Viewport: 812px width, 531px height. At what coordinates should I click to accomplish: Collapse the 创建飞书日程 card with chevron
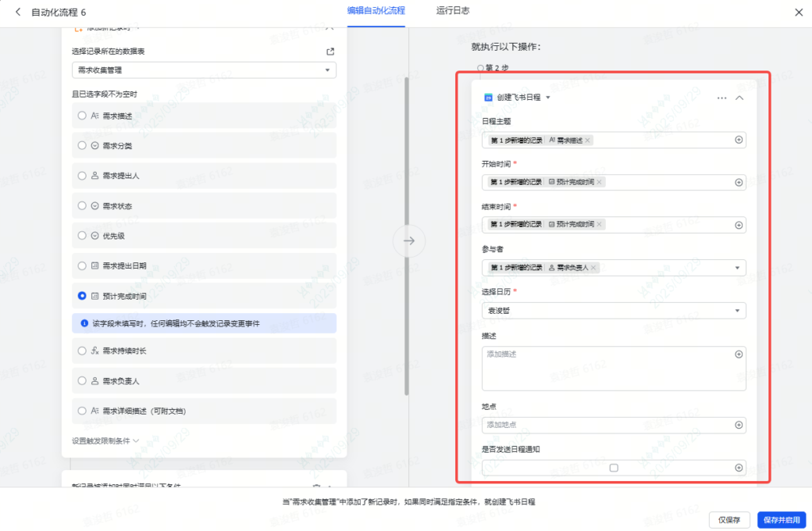point(739,97)
